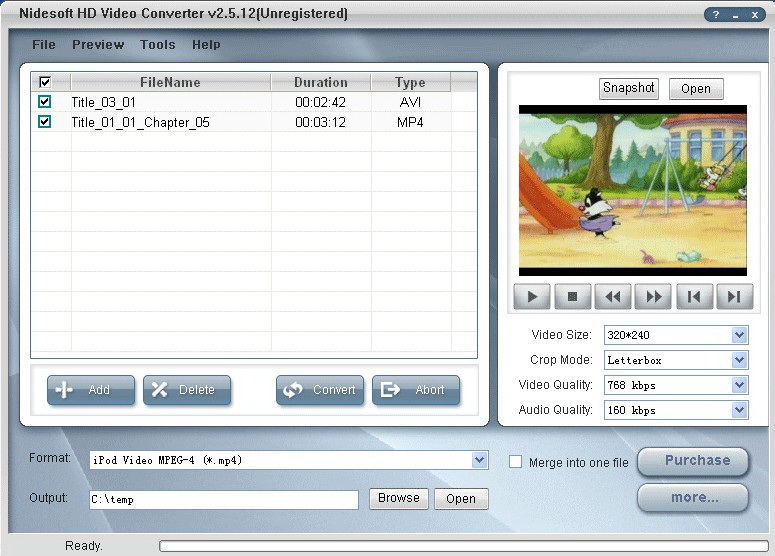
Task: Click the 768 kbps video quality value
Action: pyautogui.click(x=631, y=385)
